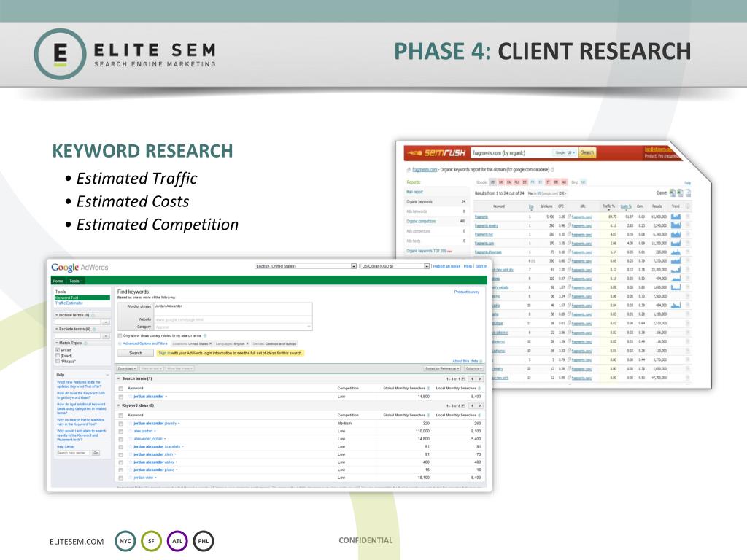747x560 pixels.
Task: Click the Google AdWords logo
Action: (80, 267)
